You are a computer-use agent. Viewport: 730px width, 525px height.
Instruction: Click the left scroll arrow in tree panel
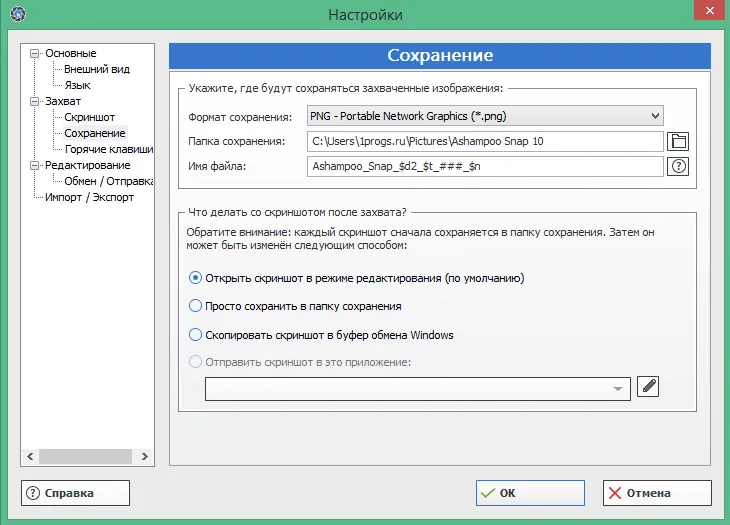coord(30,456)
